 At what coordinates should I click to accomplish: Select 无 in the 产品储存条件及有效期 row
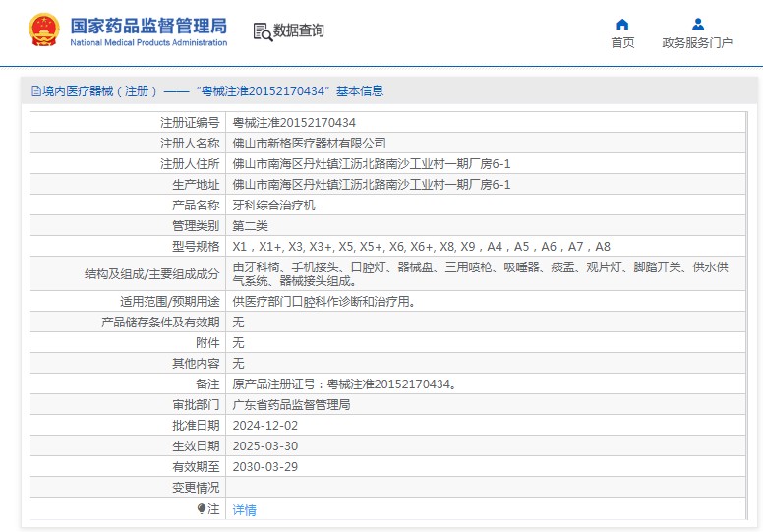point(238,323)
